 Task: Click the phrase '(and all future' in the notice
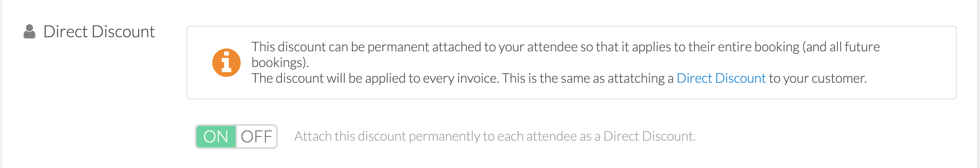tap(841, 47)
